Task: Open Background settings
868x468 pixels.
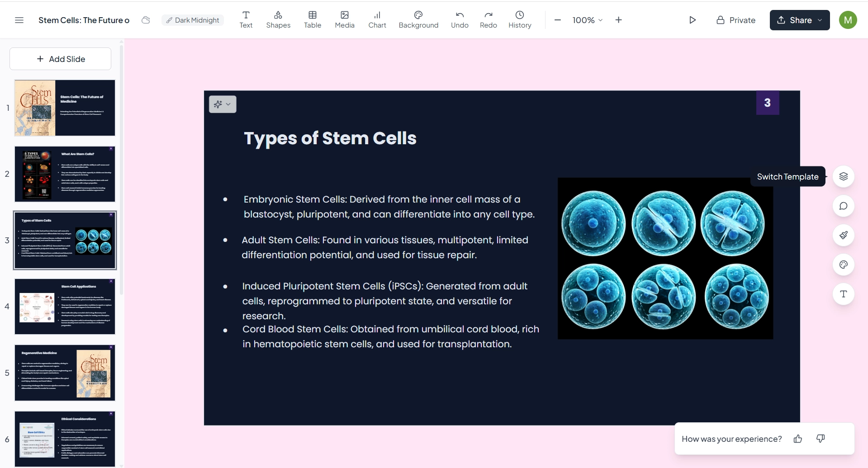Action: point(418,20)
